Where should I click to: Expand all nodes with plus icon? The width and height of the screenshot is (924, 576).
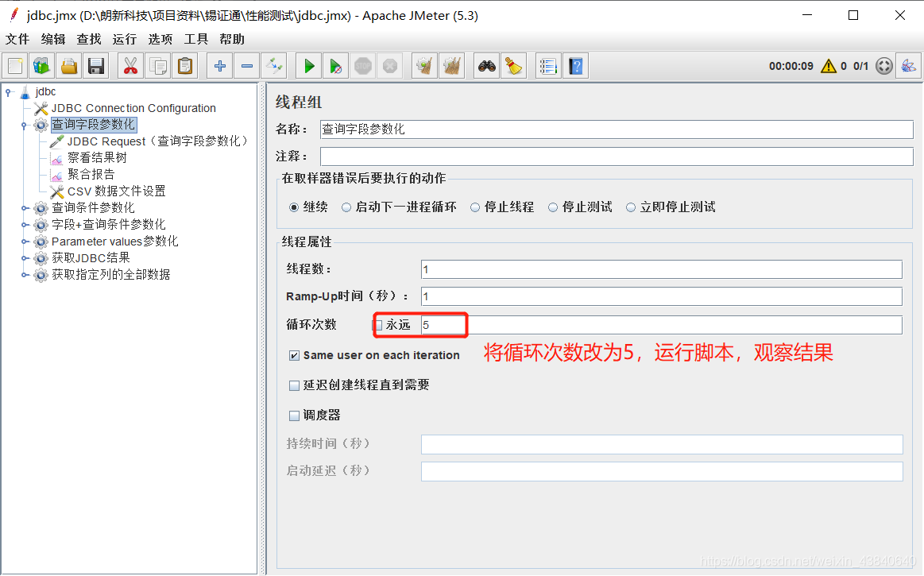pyautogui.click(x=220, y=66)
